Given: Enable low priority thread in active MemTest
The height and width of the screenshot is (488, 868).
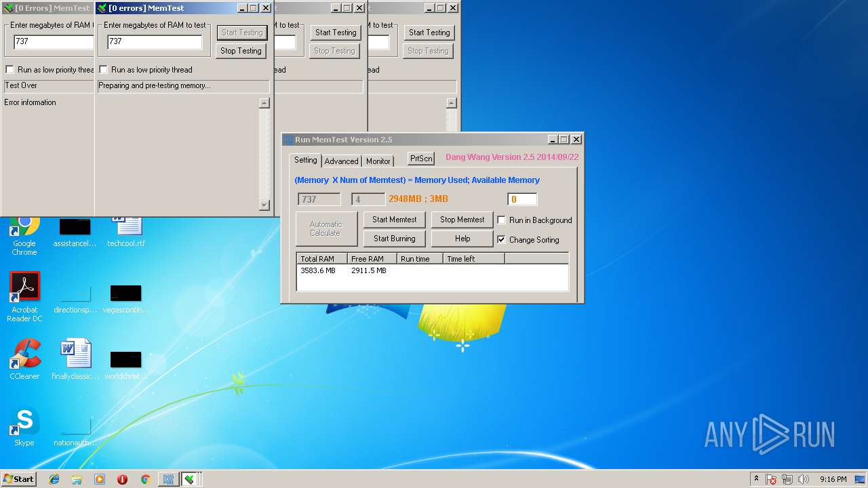Looking at the screenshot, I should (x=104, y=70).
